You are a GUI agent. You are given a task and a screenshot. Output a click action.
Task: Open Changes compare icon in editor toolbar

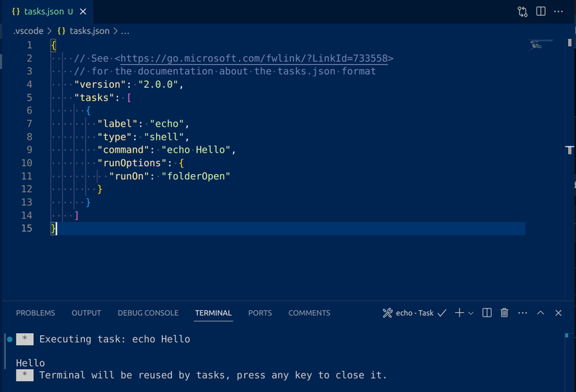click(523, 12)
